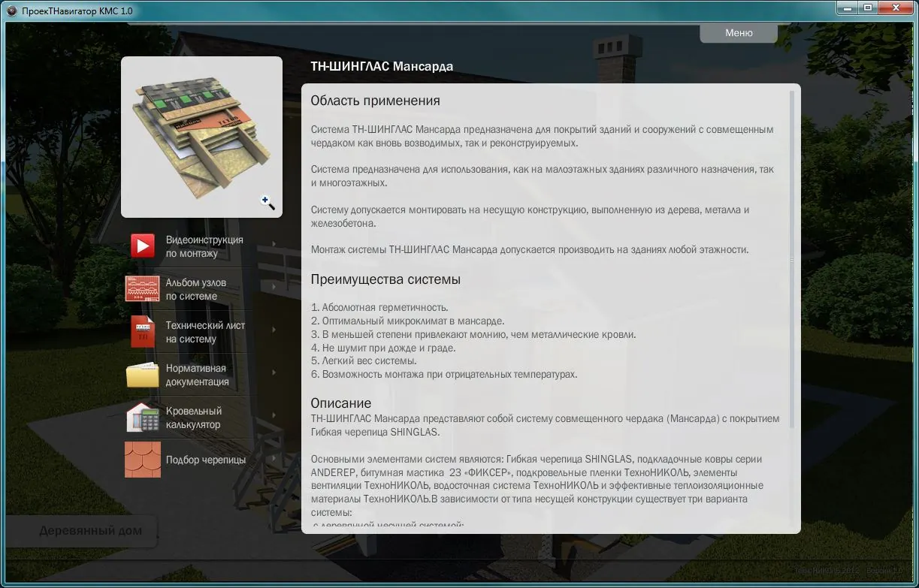919x588 pixels.
Task: Click the application icon in title bar
Action: coord(11,11)
